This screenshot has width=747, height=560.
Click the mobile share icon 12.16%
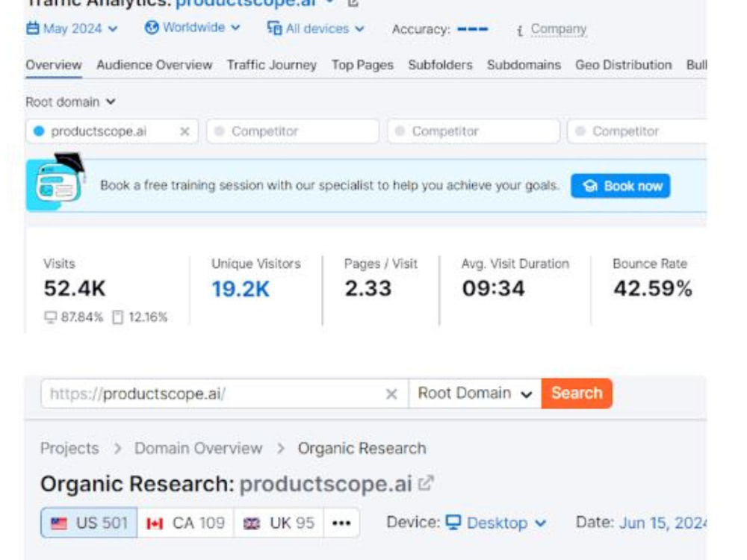117,317
